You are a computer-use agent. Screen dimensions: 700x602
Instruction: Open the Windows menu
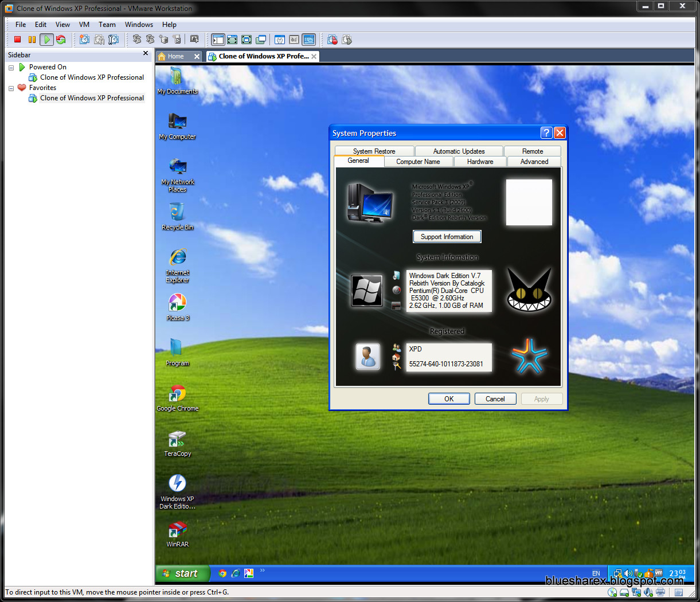[x=139, y=25]
